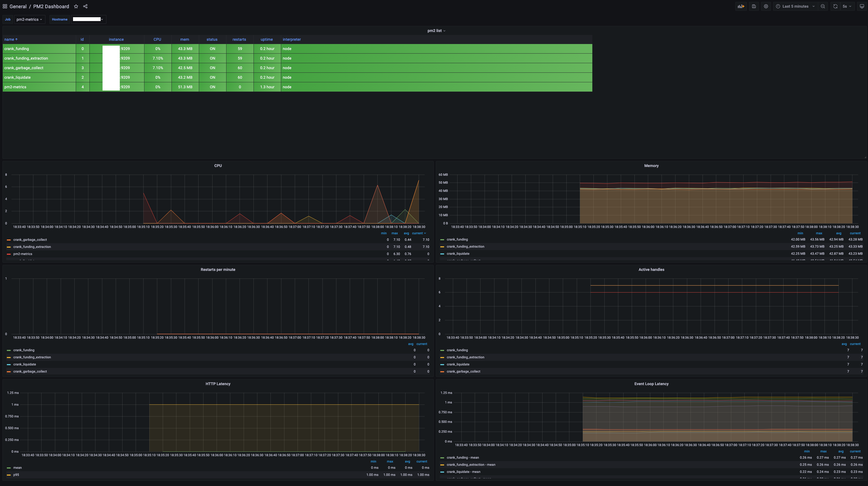Click the star/favorite dashboard icon
The width and height of the screenshot is (868, 486).
(x=76, y=6)
